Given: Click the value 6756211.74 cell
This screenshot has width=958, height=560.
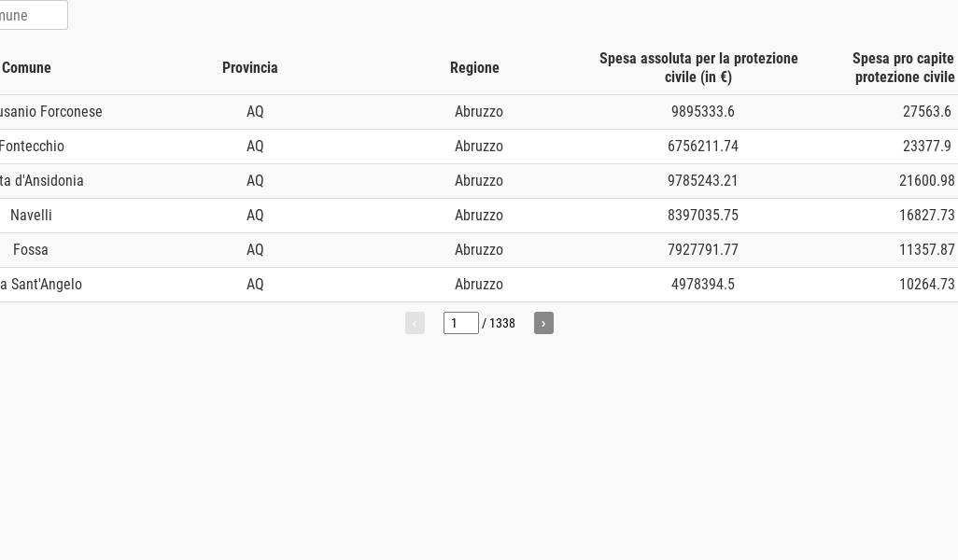Looking at the screenshot, I should [x=702, y=147].
